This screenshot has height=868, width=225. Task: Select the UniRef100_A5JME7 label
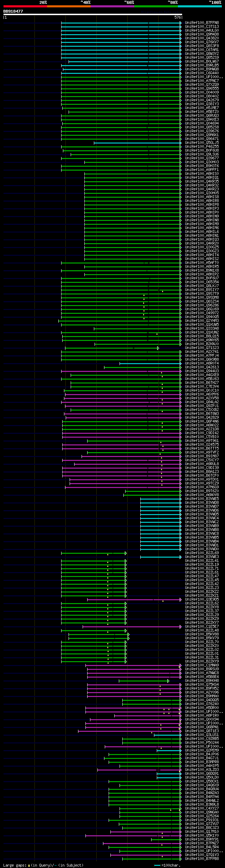click(202, 108)
